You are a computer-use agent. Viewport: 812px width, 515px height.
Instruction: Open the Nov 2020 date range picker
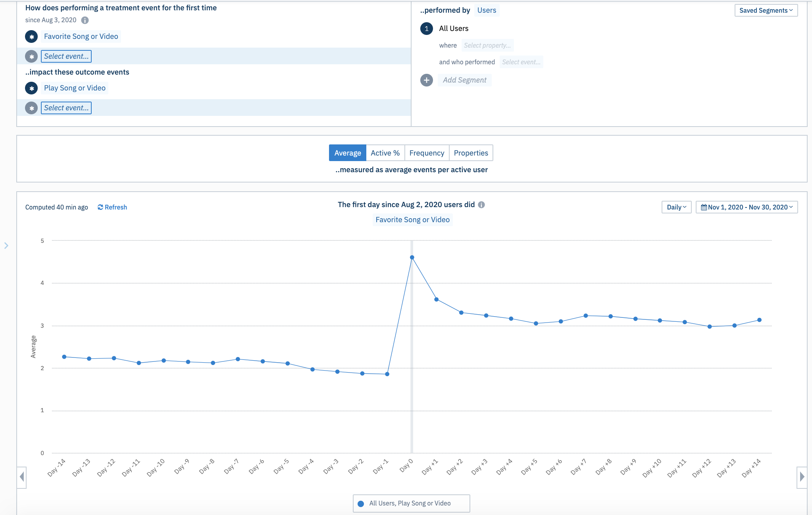[x=747, y=207]
